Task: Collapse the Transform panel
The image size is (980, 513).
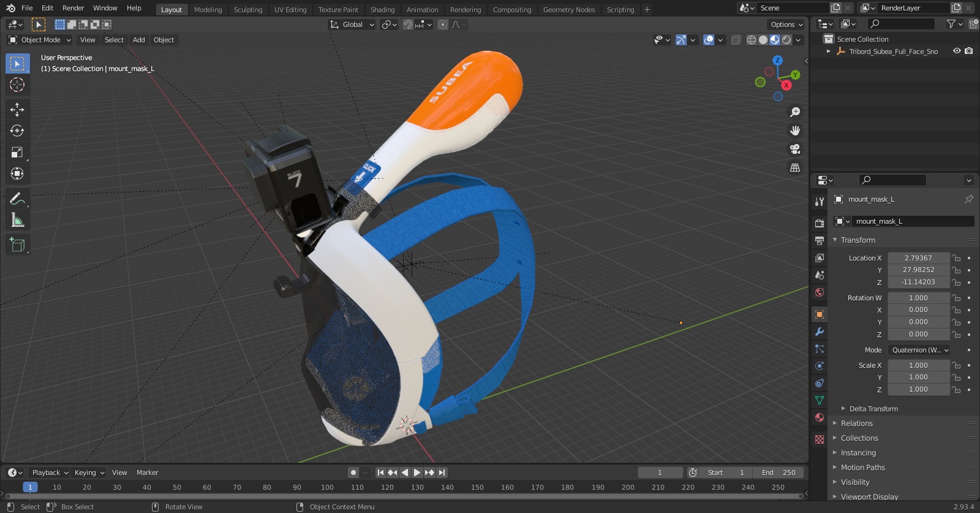Action: (x=858, y=240)
